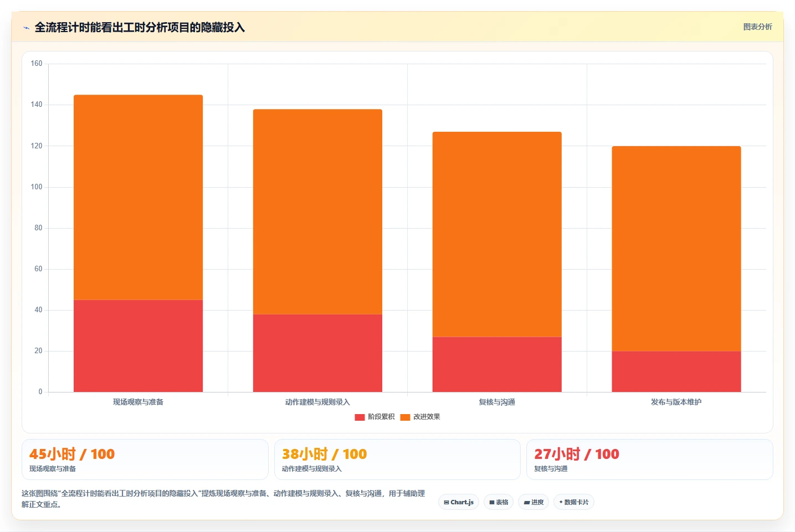
Task: Click the y-axis value 20
Action: coord(38,351)
